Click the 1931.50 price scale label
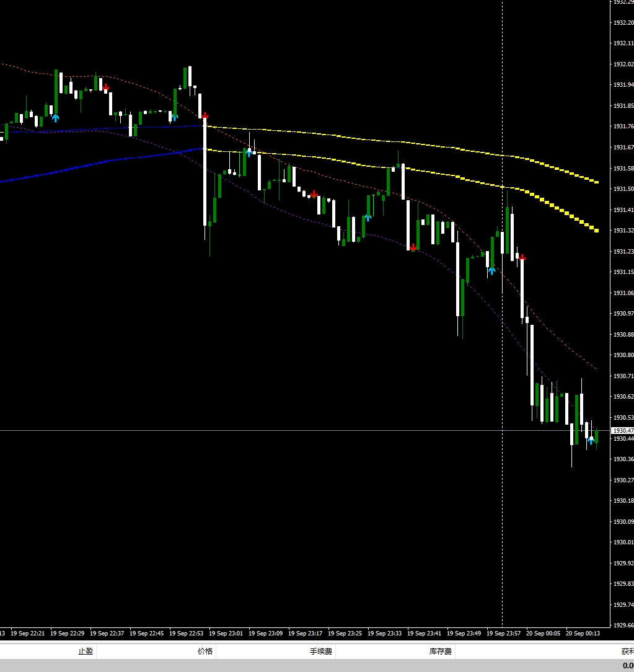 coord(623,188)
